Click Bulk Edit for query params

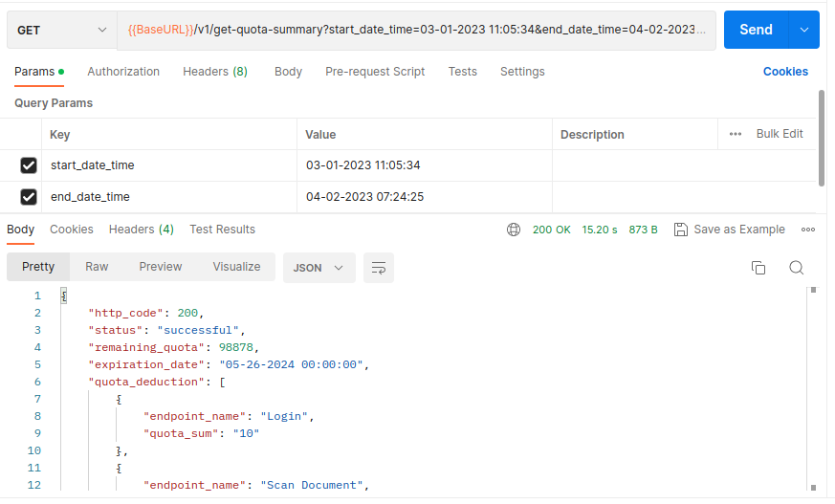click(780, 134)
